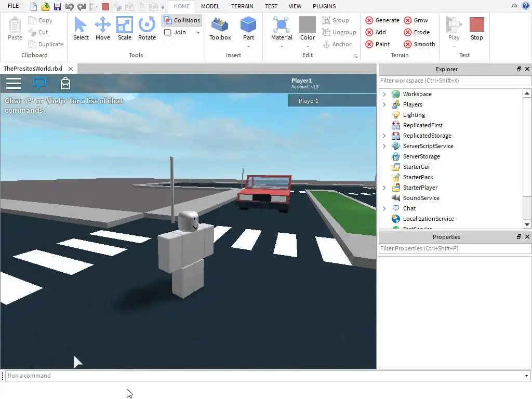Screen dimensions: 532x399
Task: Click Generate terrain tool
Action: click(x=382, y=20)
